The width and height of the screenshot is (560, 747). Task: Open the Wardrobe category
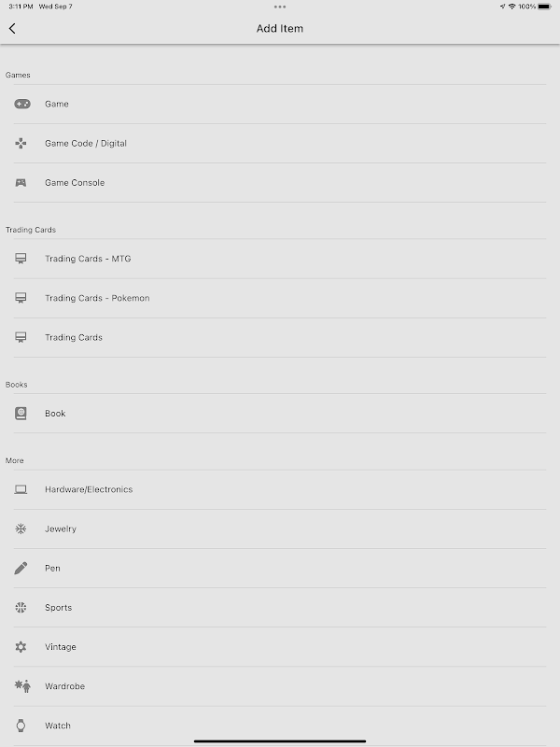point(64,685)
